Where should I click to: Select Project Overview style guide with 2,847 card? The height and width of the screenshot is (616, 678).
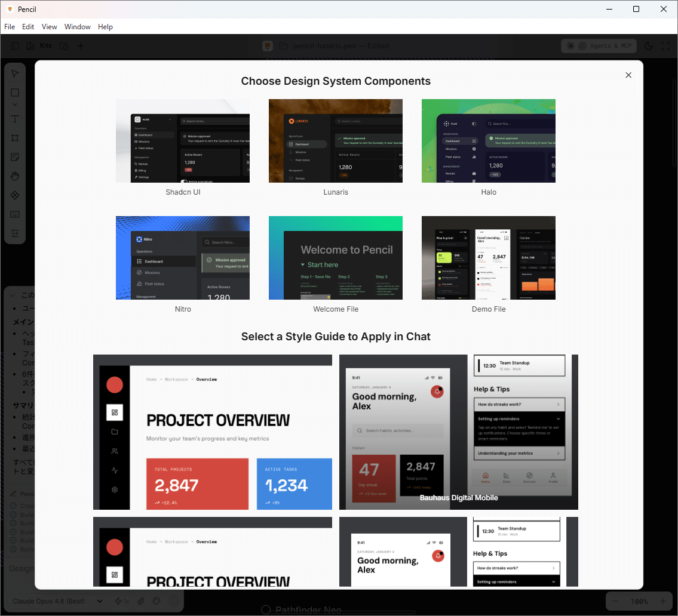(213, 432)
